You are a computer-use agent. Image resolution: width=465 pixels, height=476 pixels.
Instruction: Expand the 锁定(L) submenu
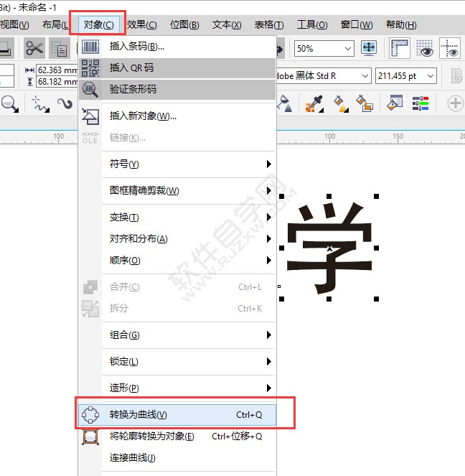[x=177, y=362]
